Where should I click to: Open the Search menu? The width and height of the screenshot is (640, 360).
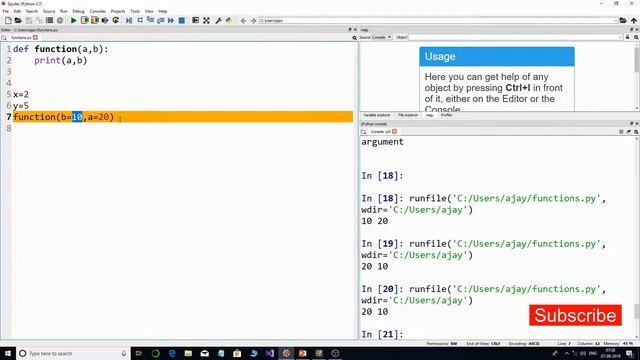click(31, 11)
